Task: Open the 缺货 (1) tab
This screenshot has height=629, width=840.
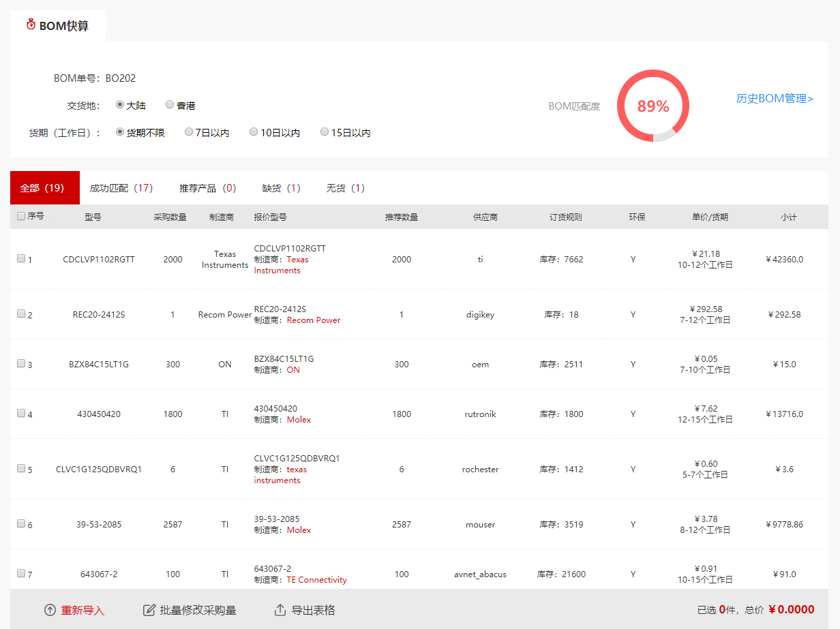Action: pyautogui.click(x=281, y=188)
